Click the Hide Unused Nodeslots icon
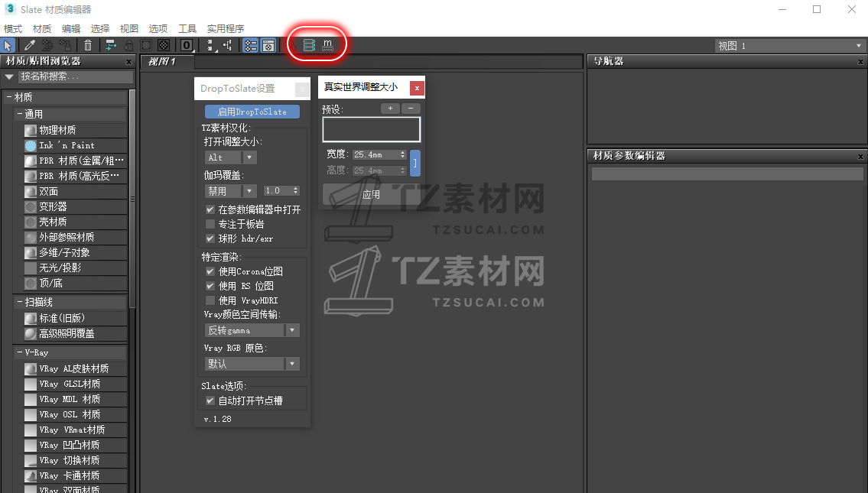The height and width of the screenshot is (493, 868). (x=128, y=45)
